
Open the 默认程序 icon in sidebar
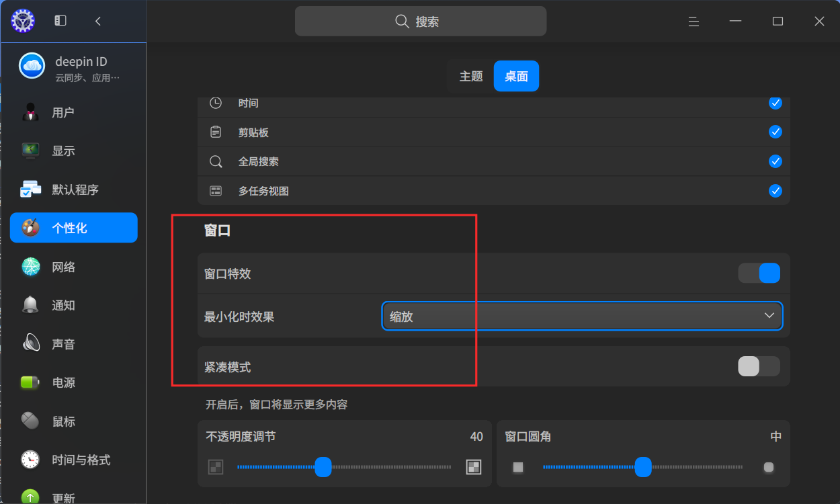(30, 190)
